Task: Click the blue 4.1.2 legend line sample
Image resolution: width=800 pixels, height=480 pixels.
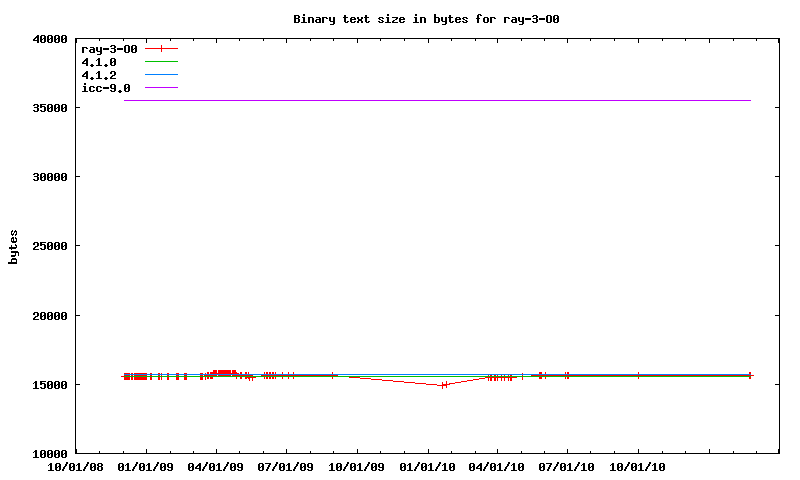Action: pyautogui.click(x=161, y=75)
